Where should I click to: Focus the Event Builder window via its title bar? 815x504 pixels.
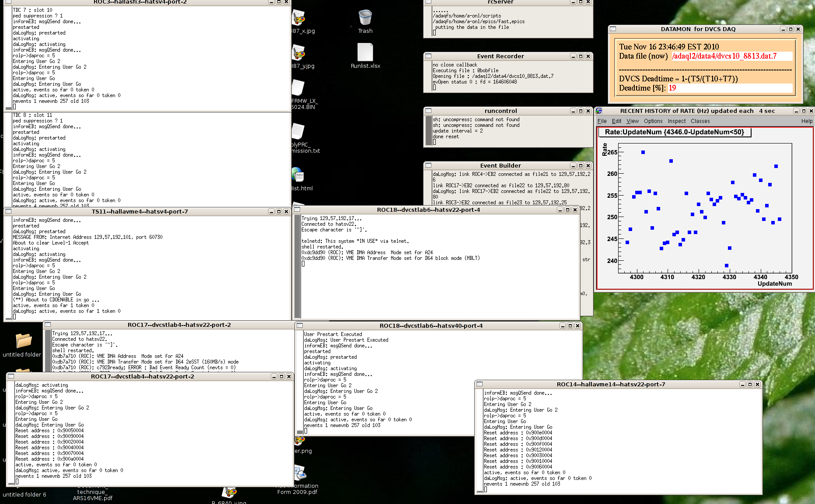(500, 165)
